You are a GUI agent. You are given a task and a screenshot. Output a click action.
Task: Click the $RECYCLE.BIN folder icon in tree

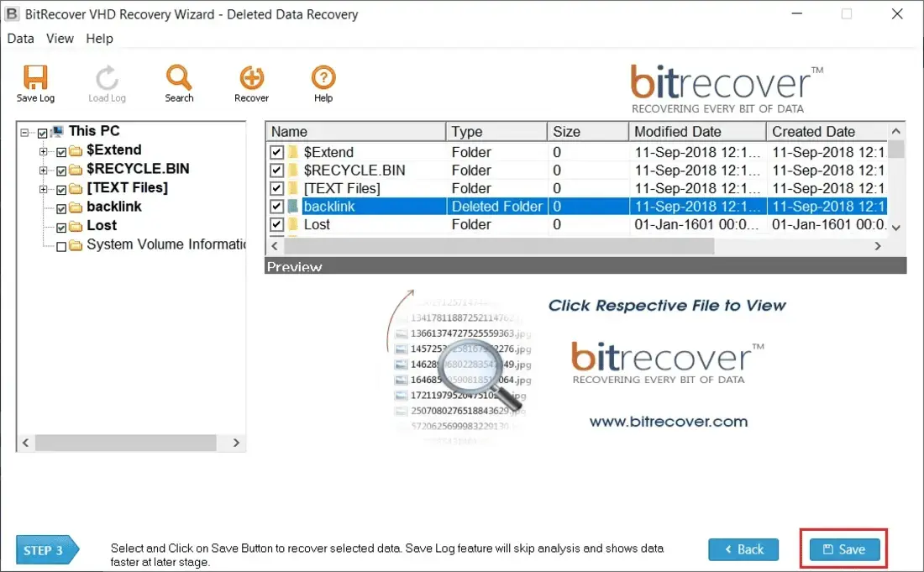76,170
